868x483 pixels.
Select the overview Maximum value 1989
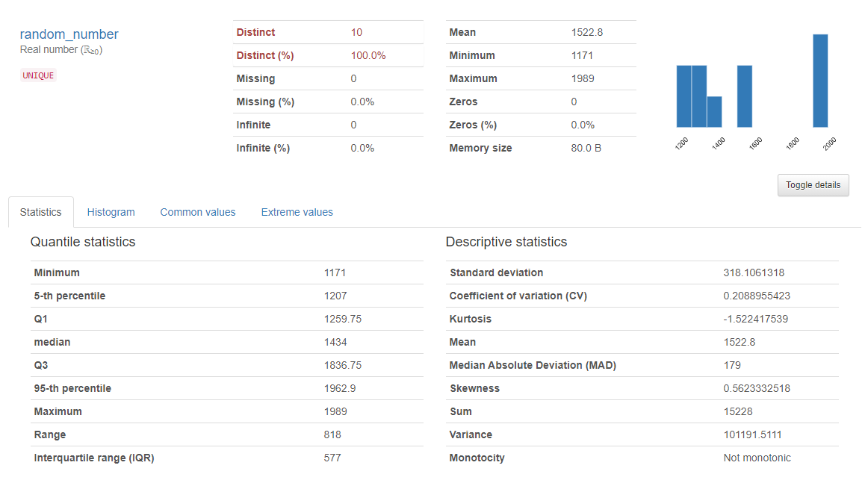click(x=583, y=78)
